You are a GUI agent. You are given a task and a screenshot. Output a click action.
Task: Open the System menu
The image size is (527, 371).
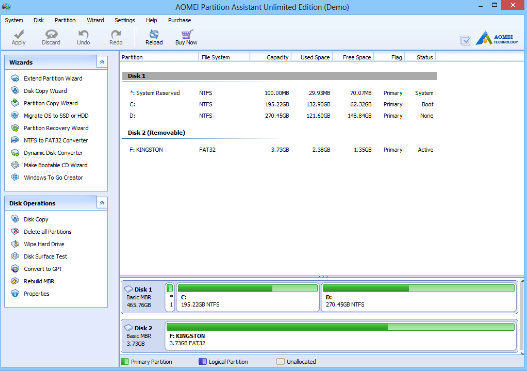[x=14, y=20]
